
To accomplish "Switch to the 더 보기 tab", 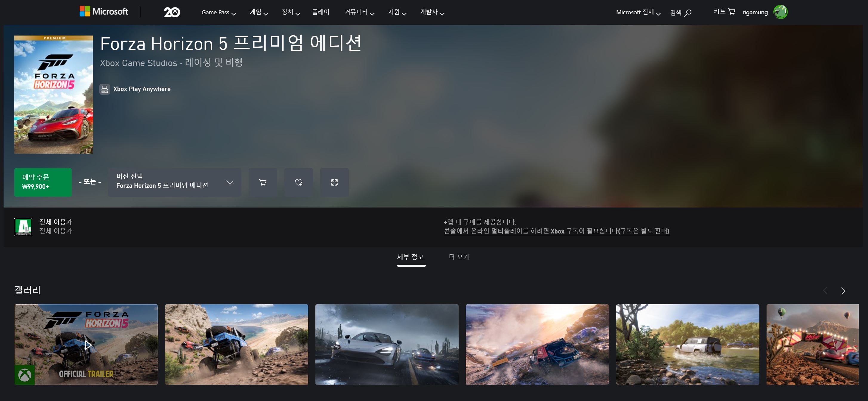I will (x=459, y=257).
